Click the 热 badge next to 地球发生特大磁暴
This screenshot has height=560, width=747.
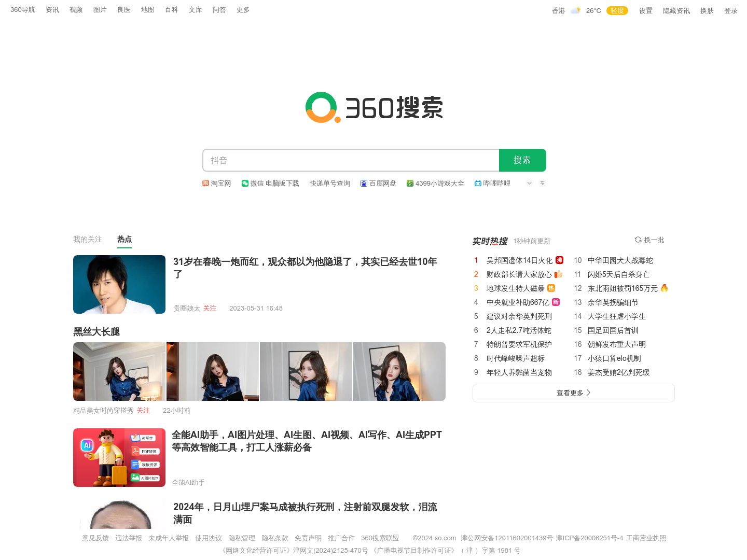pos(551,288)
